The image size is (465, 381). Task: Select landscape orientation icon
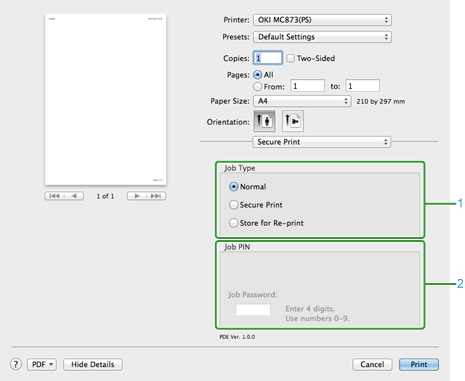tap(293, 121)
